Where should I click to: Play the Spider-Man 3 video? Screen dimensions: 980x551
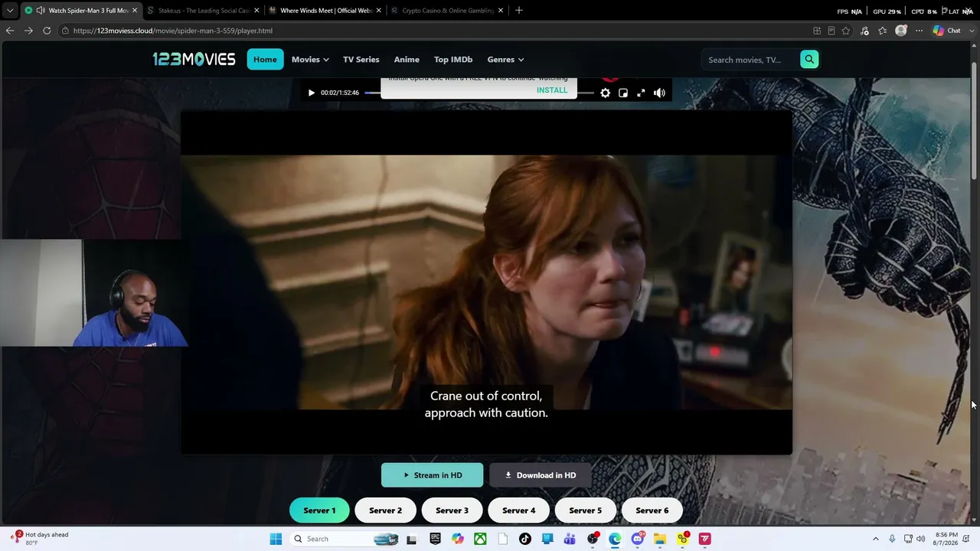coord(311,93)
